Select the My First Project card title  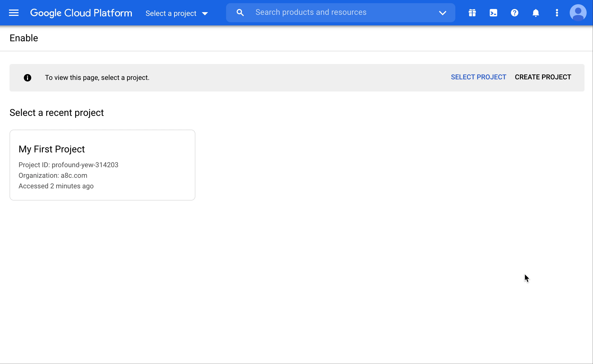(x=52, y=149)
